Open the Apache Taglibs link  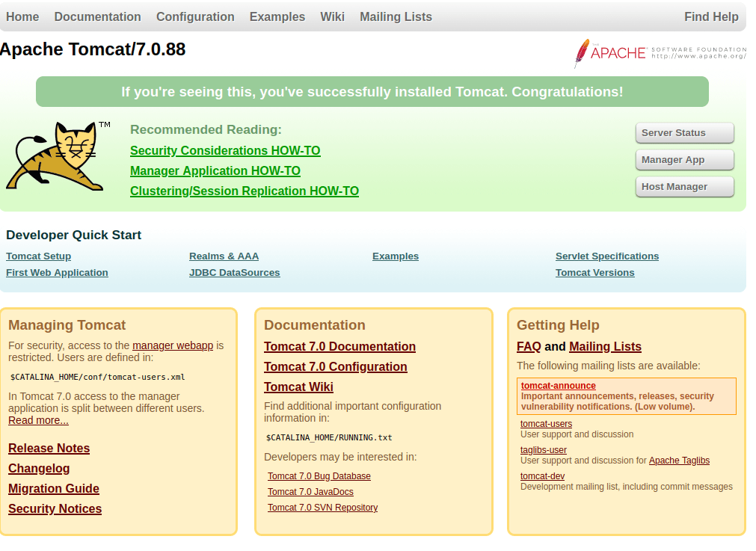click(679, 461)
